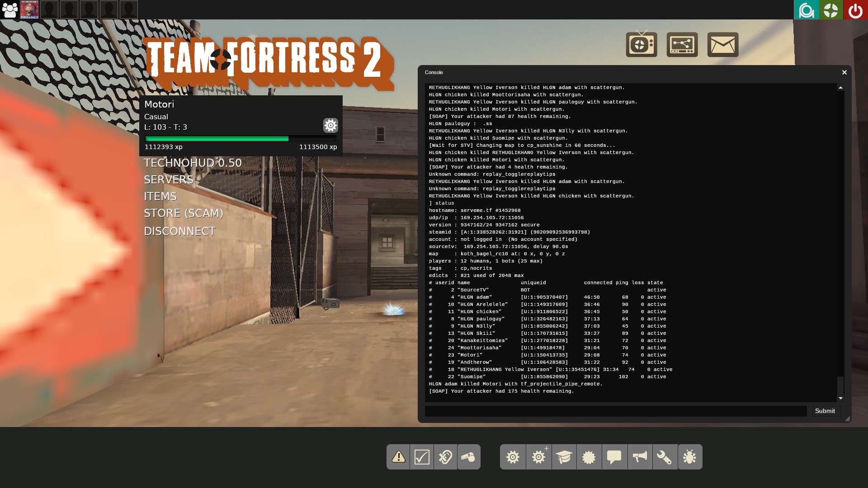This screenshot has height=488, width=868.
Task: Open the wrench workshop icon
Action: tap(664, 457)
